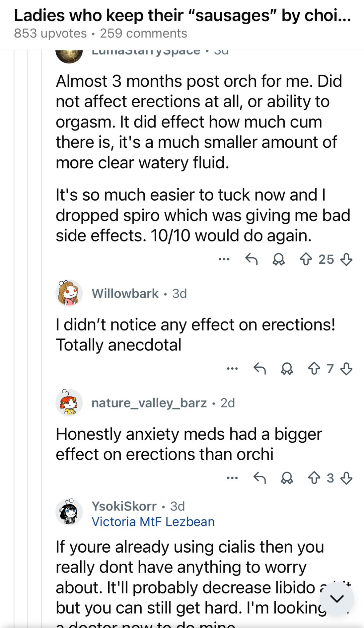Open Willowbark's user profile
The width and height of the screenshot is (364, 628).
[x=125, y=294]
